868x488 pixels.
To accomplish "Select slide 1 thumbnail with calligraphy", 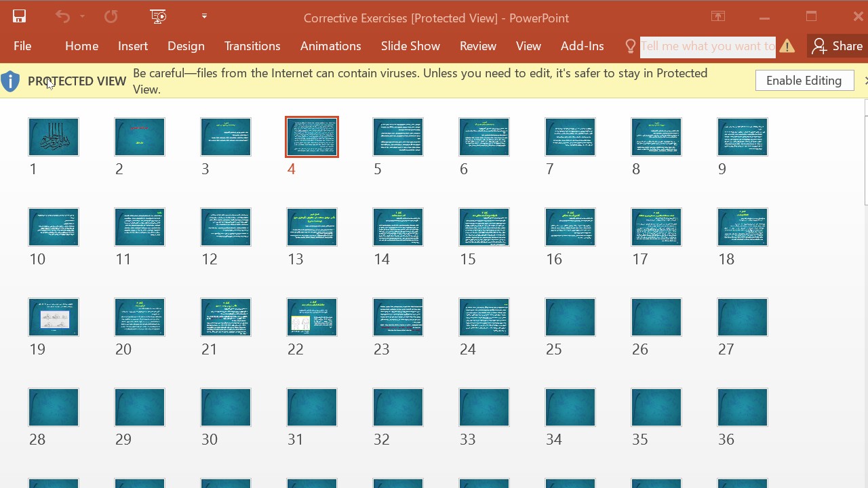I will [x=54, y=137].
